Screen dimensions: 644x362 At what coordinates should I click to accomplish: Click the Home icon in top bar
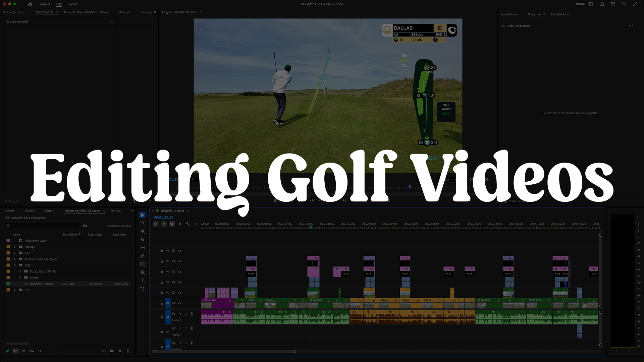(30, 4)
